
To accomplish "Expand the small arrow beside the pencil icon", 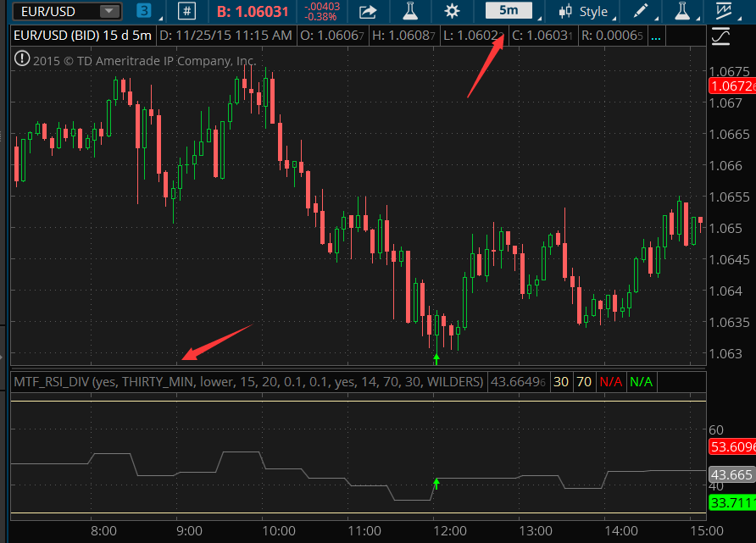I will 656,19.
